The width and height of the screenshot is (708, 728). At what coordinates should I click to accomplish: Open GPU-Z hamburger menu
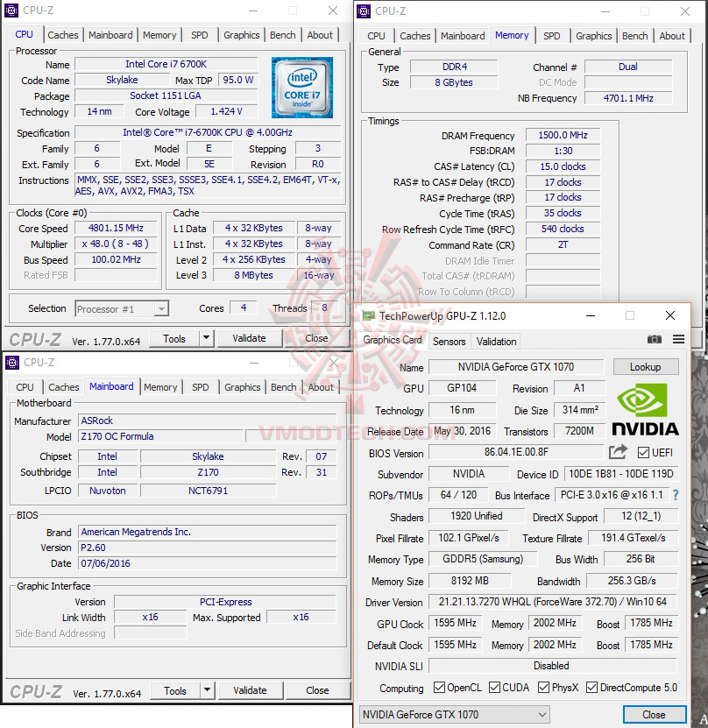pos(678,339)
